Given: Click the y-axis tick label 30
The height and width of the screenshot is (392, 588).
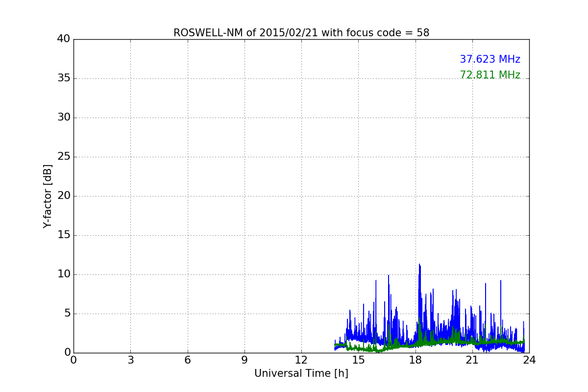Looking at the screenshot, I should [x=64, y=118].
